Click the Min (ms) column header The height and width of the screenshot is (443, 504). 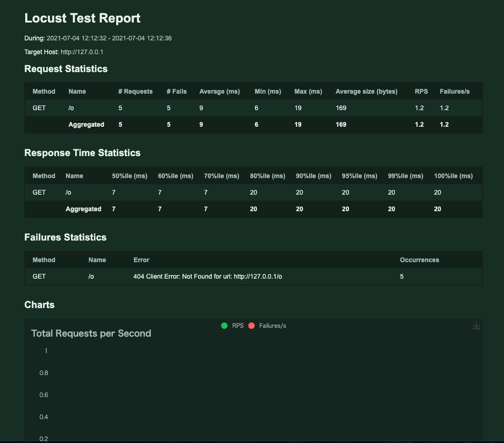click(268, 91)
